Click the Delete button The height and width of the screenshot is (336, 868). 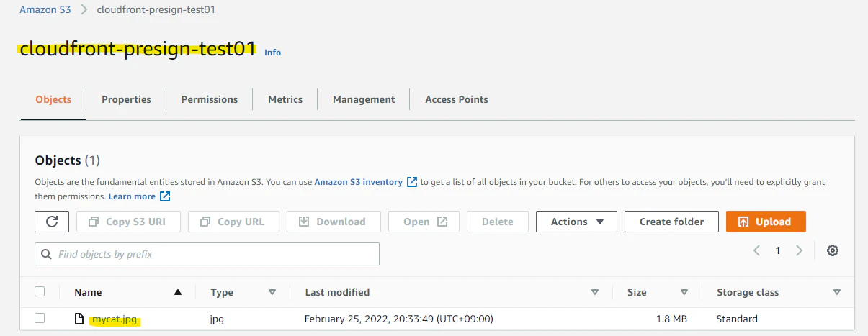pos(498,222)
